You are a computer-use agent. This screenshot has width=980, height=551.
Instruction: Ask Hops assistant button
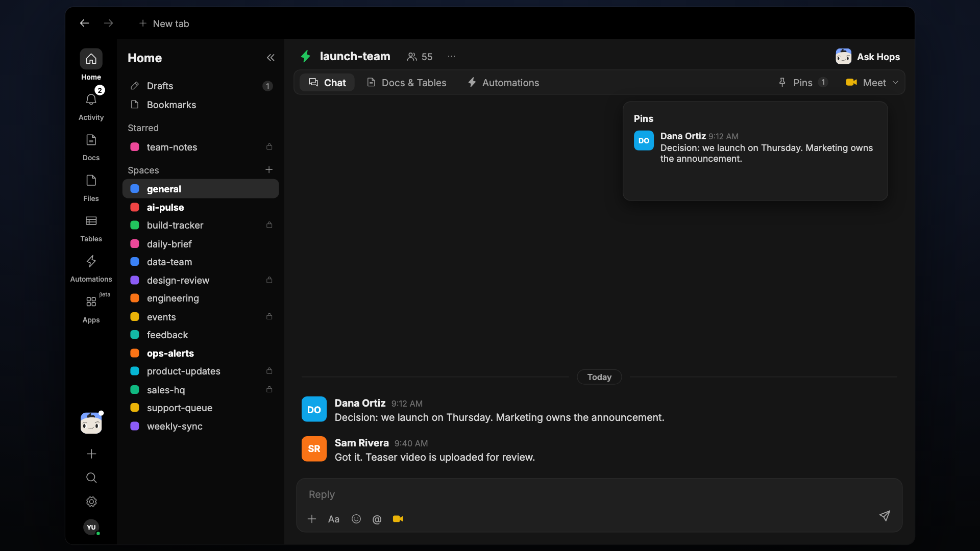pos(868,57)
